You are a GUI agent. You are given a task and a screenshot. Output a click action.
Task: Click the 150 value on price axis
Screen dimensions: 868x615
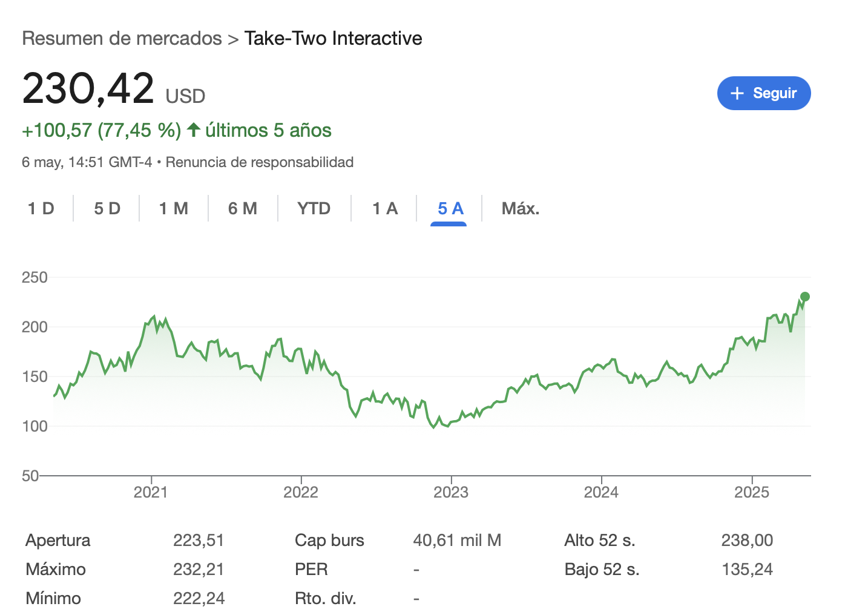point(35,377)
